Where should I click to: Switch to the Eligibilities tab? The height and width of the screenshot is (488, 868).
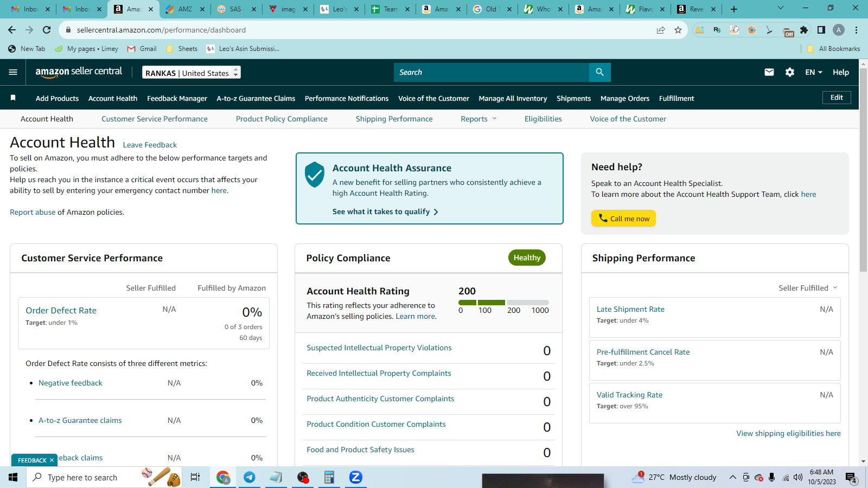point(543,119)
